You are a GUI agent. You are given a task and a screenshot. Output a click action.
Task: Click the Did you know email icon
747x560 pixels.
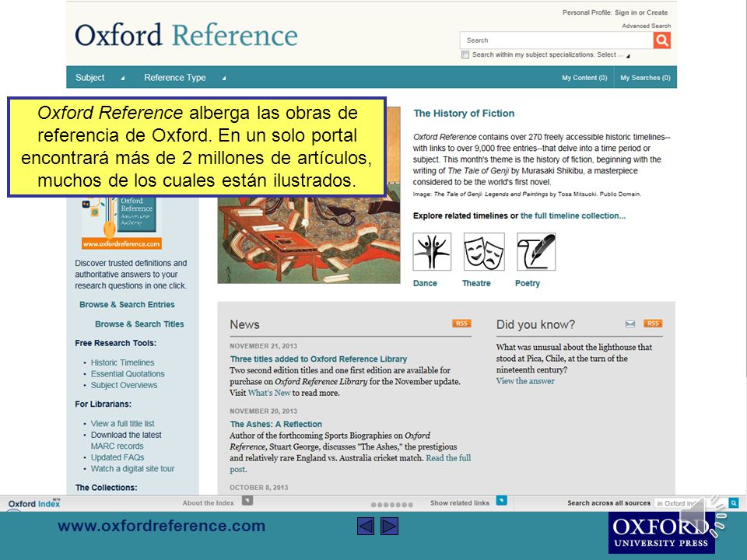(630, 324)
